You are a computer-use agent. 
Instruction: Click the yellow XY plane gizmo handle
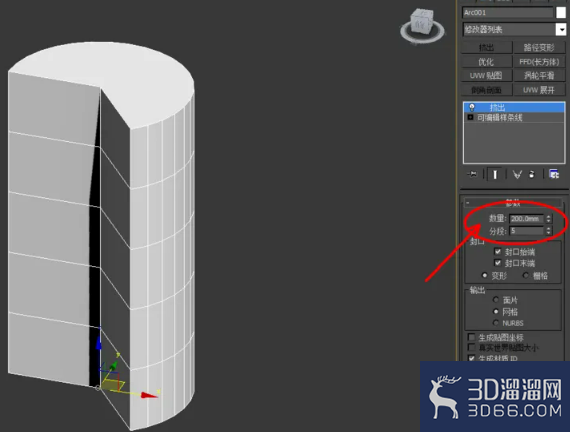(x=113, y=385)
